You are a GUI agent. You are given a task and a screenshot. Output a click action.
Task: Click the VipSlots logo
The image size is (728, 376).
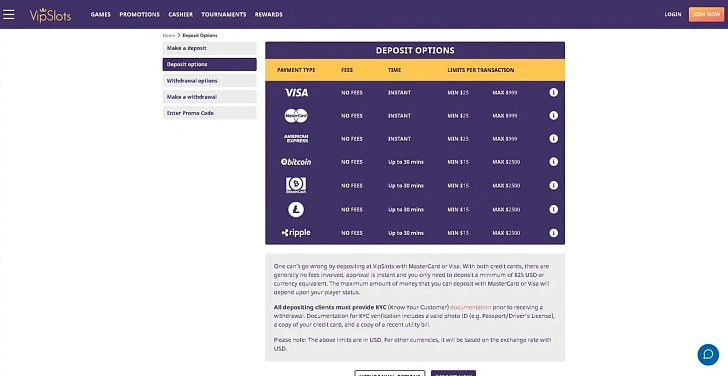50,15
